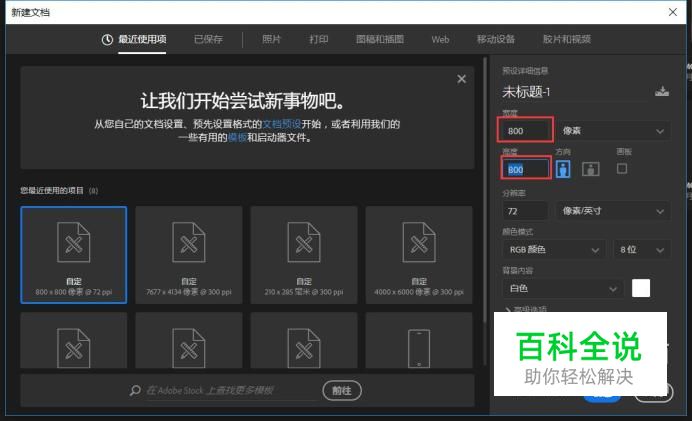Screen dimensions: 692x421
Task: Click the Adobe Stock search field
Action: (230, 391)
